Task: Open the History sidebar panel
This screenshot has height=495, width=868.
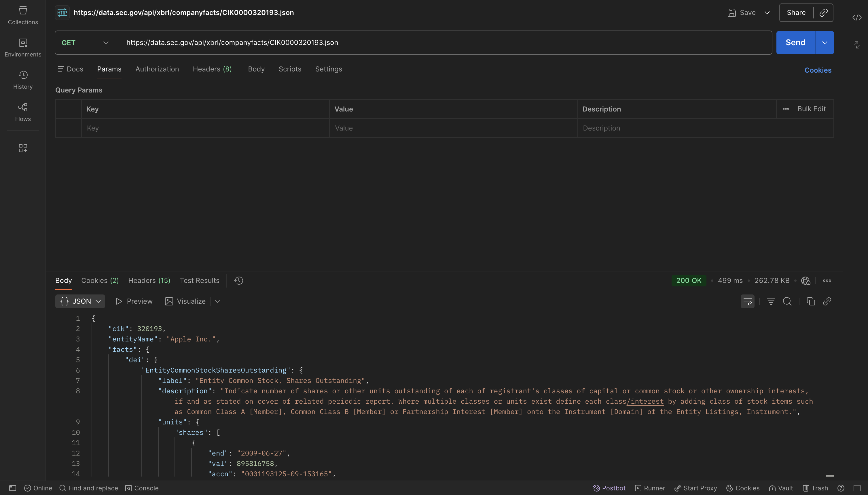Action: pyautogui.click(x=23, y=80)
